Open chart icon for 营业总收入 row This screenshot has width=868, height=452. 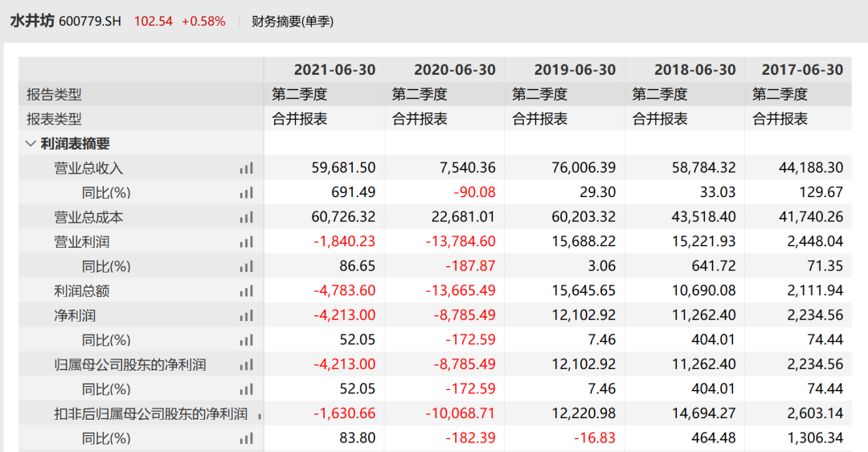pyautogui.click(x=247, y=168)
